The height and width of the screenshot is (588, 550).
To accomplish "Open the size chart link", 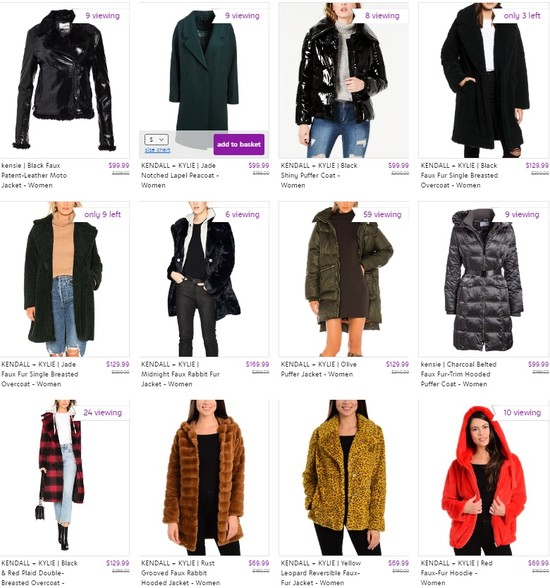I will (x=157, y=150).
